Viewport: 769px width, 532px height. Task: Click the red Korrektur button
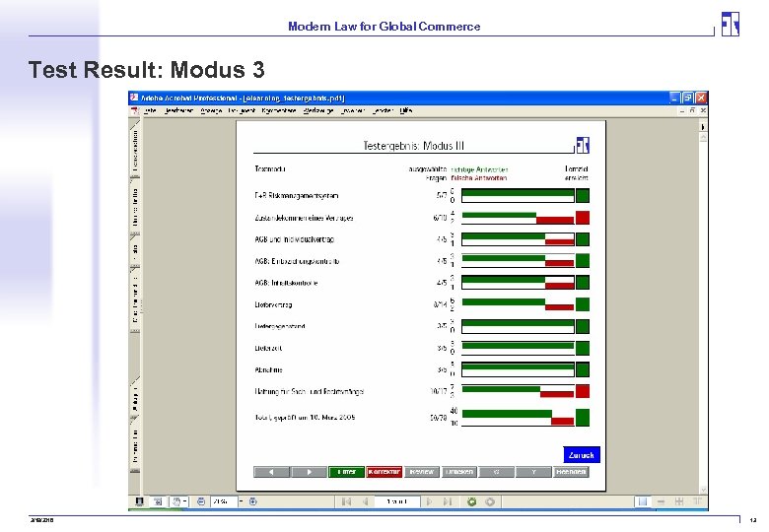pos(384,472)
